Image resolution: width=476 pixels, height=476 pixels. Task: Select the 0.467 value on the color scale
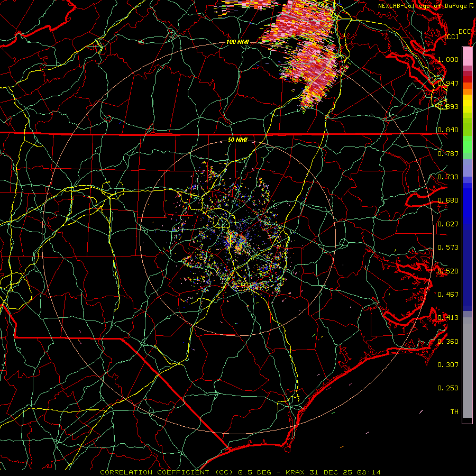point(448,294)
